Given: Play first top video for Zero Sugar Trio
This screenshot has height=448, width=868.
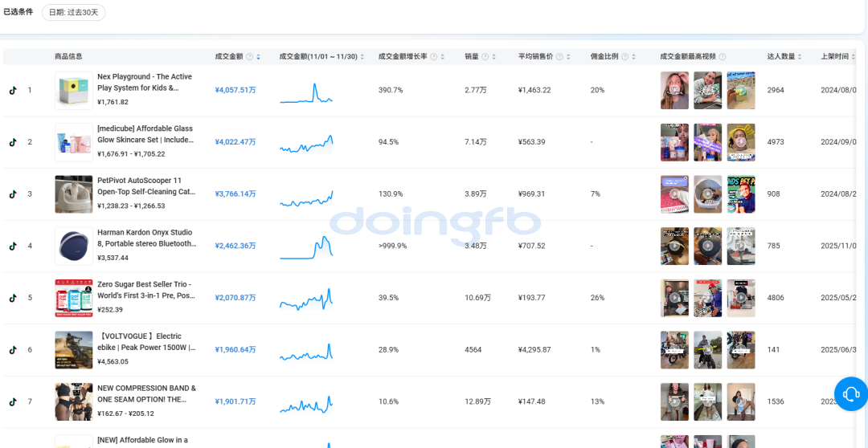Looking at the screenshot, I should click(x=674, y=298).
